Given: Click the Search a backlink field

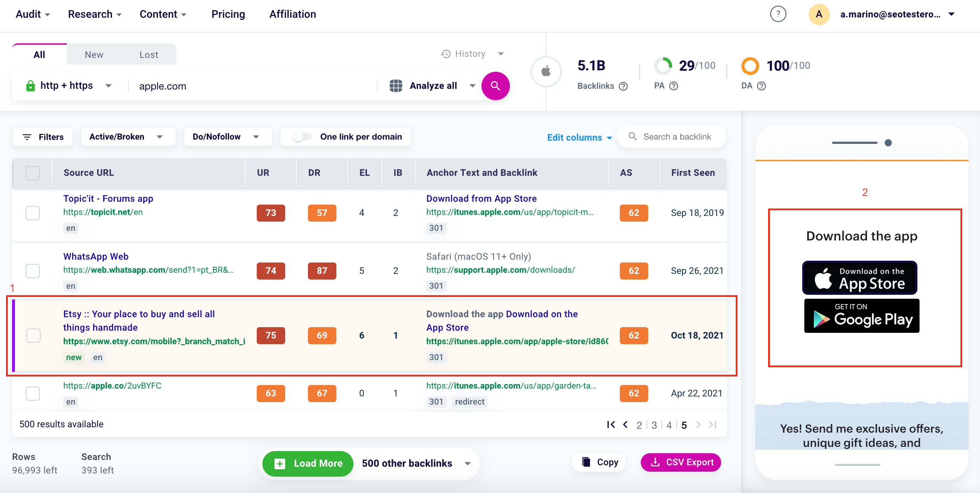Looking at the screenshot, I should point(677,137).
